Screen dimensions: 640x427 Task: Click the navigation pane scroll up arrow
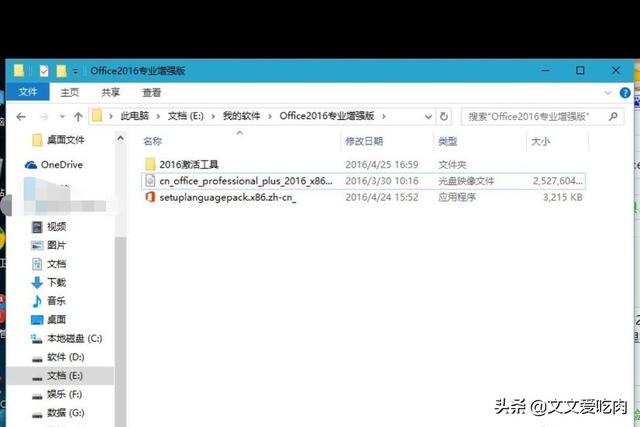point(120,138)
